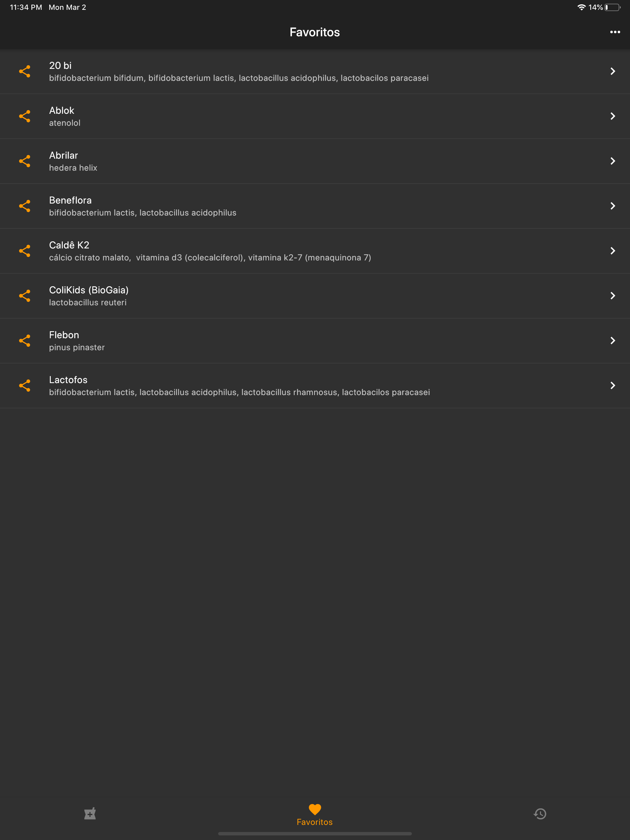Tap the Flebon row chevron

coord(612,341)
